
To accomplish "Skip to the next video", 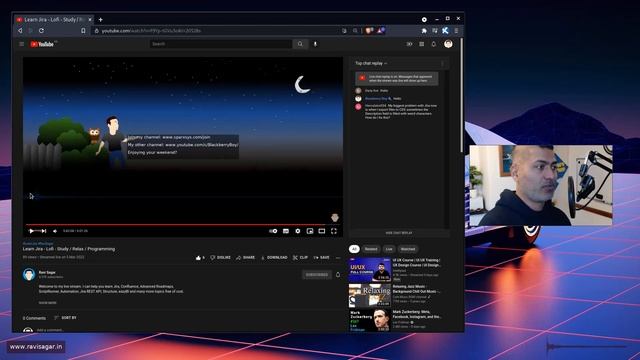I will point(43,231).
